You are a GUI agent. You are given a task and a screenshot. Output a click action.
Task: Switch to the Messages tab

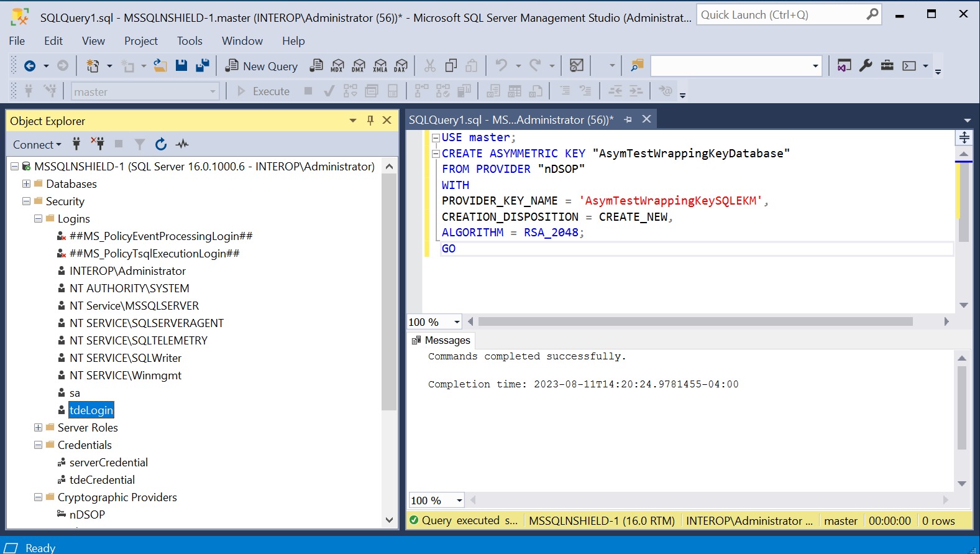click(x=441, y=340)
